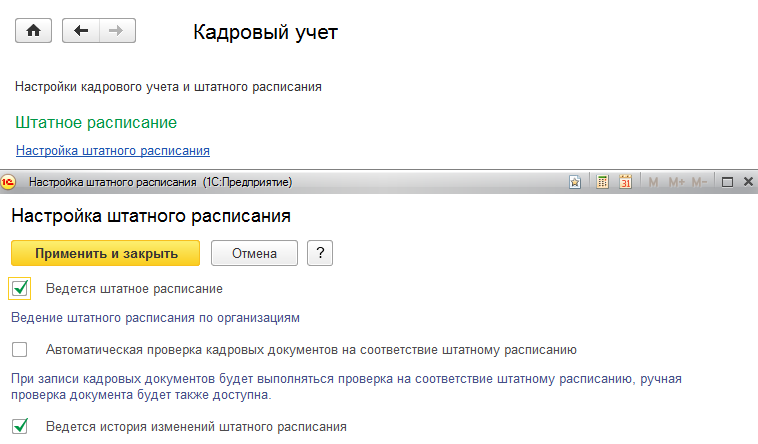
Task: Open help with the '?' button
Action: (320, 253)
